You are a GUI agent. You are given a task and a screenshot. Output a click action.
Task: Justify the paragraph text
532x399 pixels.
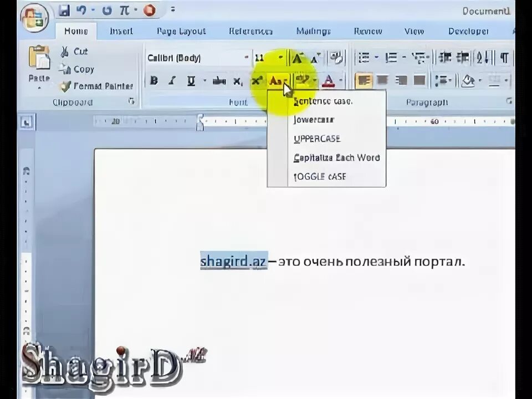[x=420, y=81]
